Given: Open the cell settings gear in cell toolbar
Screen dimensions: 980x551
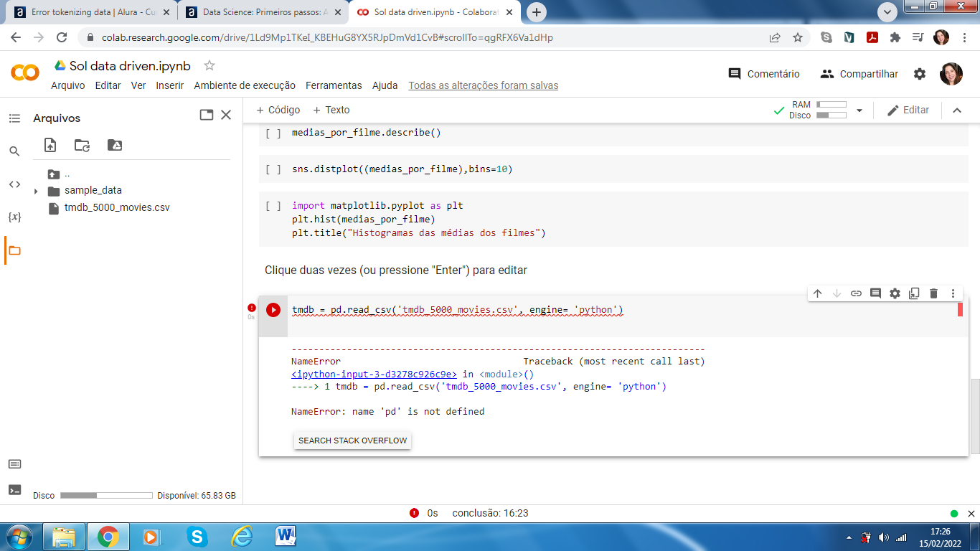Looking at the screenshot, I should 895,293.
